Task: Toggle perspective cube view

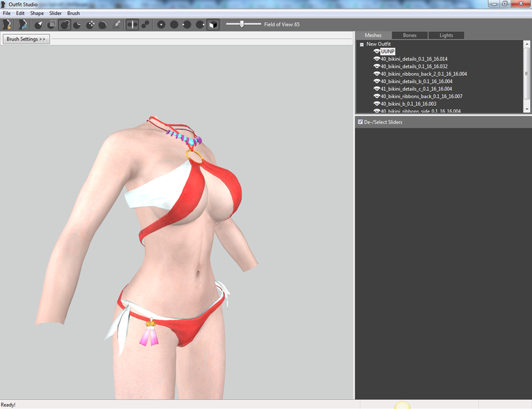Action: [x=213, y=24]
